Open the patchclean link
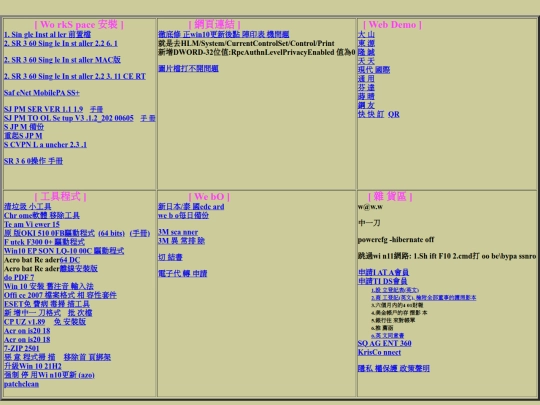This screenshot has width=540, height=405. click(x=21, y=384)
